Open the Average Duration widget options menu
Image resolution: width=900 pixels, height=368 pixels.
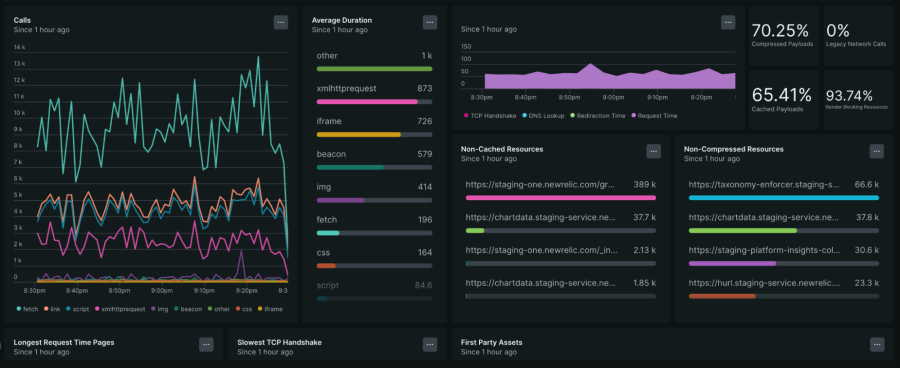[x=430, y=22]
